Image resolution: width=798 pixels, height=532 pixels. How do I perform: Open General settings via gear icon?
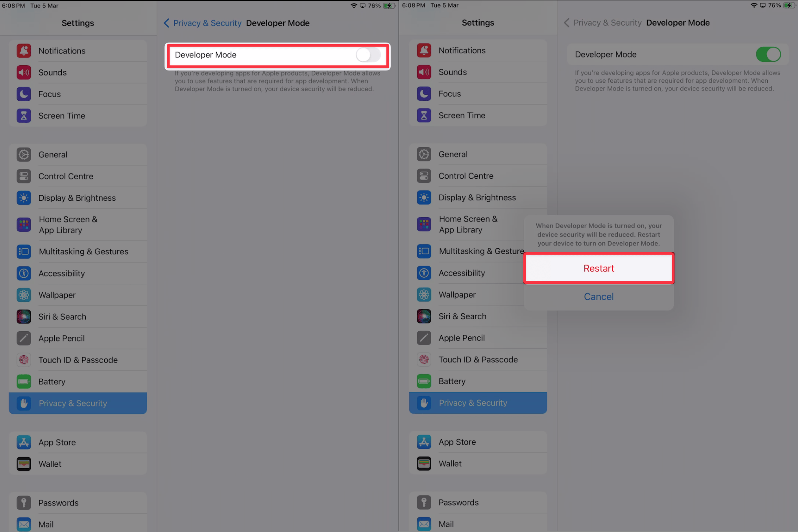[24, 154]
